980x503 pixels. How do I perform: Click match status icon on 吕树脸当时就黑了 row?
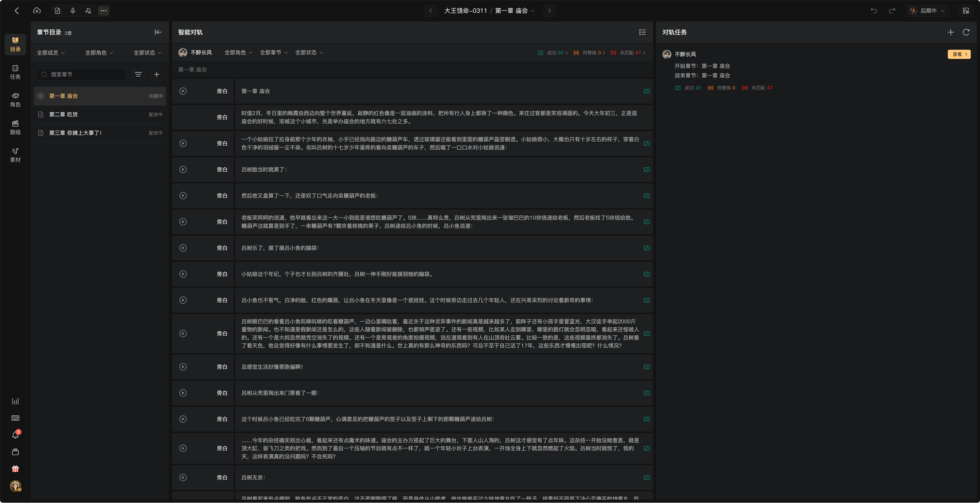click(x=647, y=170)
